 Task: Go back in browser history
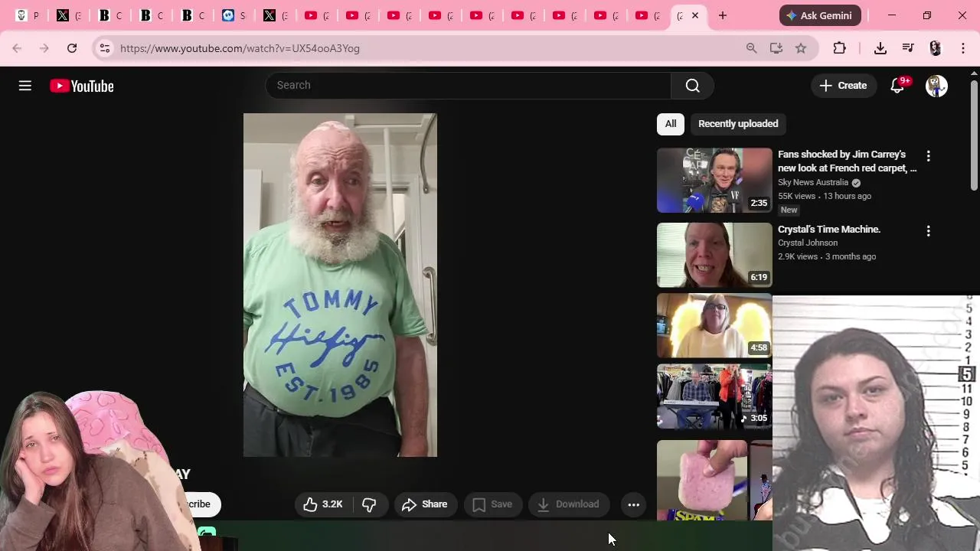point(17,48)
